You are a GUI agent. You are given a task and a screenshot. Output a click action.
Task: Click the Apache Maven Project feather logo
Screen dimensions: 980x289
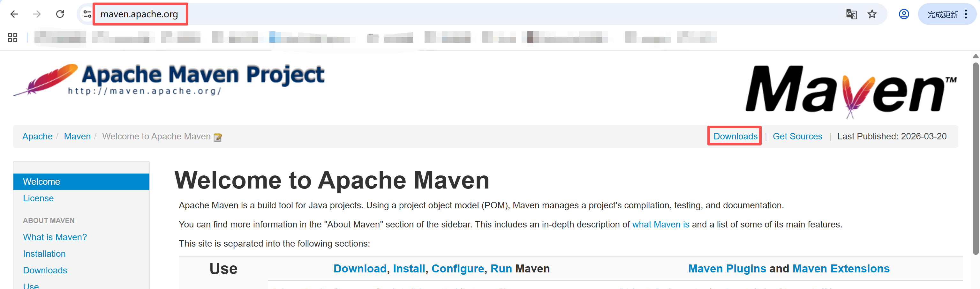click(x=169, y=79)
